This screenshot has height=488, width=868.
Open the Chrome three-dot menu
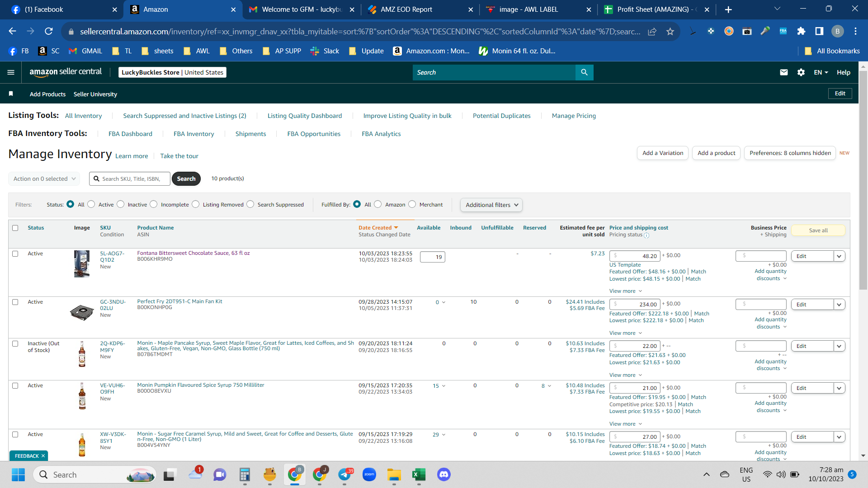coord(855,31)
